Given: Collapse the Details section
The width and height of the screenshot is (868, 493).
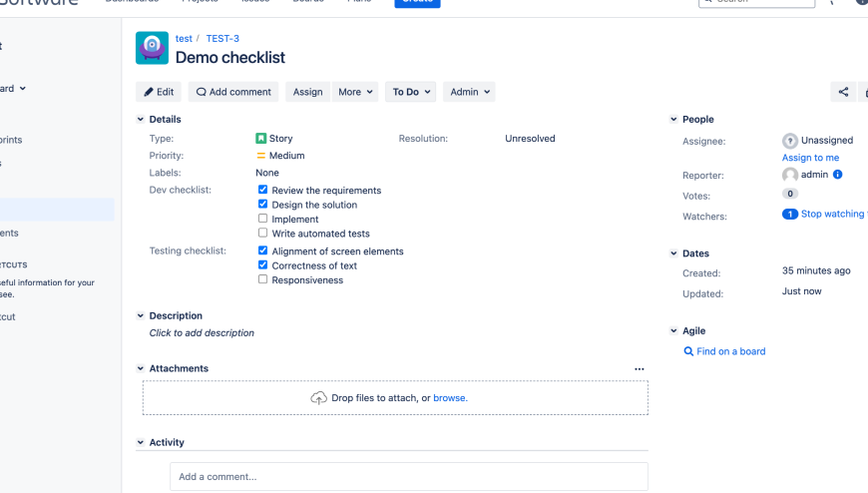Looking at the screenshot, I should point(141,120).
